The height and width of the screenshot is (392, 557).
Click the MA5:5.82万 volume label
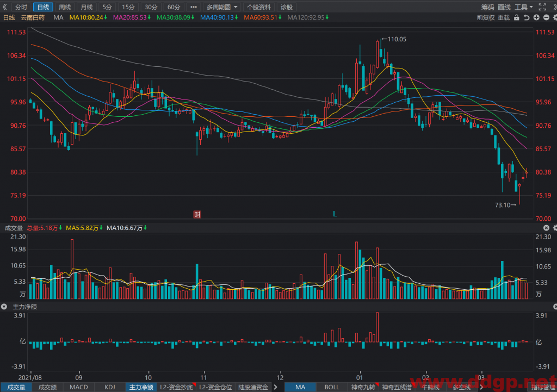pos(84,228)
